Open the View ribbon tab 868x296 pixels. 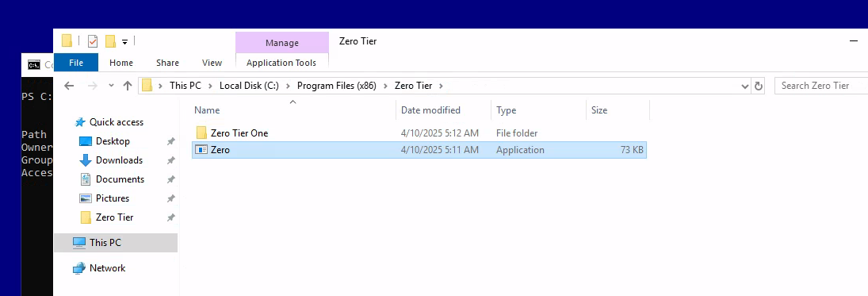(212, 63)
